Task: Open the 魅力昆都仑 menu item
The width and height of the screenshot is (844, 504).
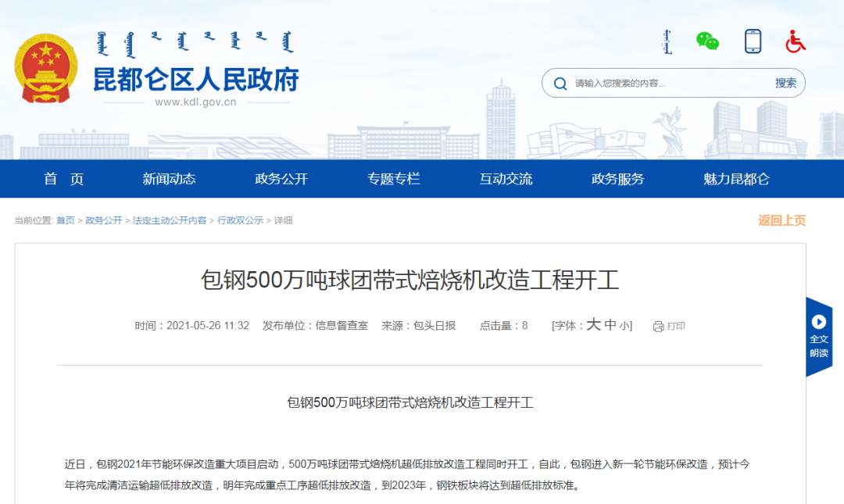Action: click(x=736, y=179)
